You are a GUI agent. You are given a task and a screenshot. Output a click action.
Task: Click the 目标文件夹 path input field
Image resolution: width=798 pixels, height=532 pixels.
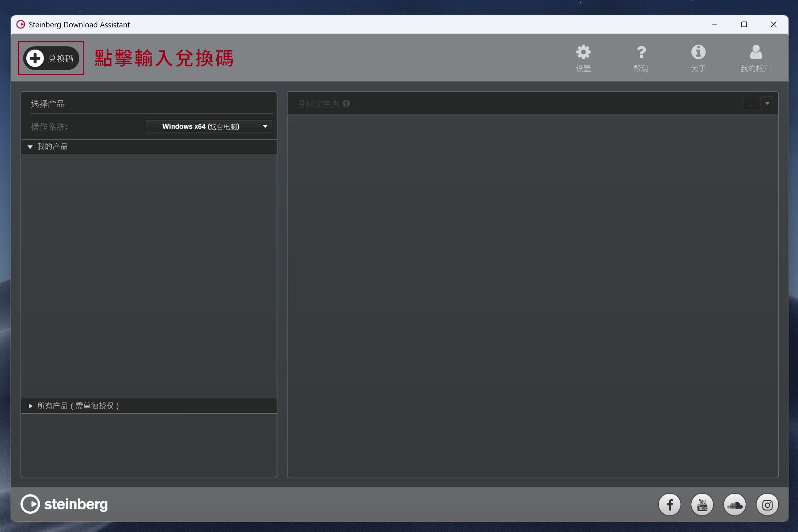coord(548,103)
